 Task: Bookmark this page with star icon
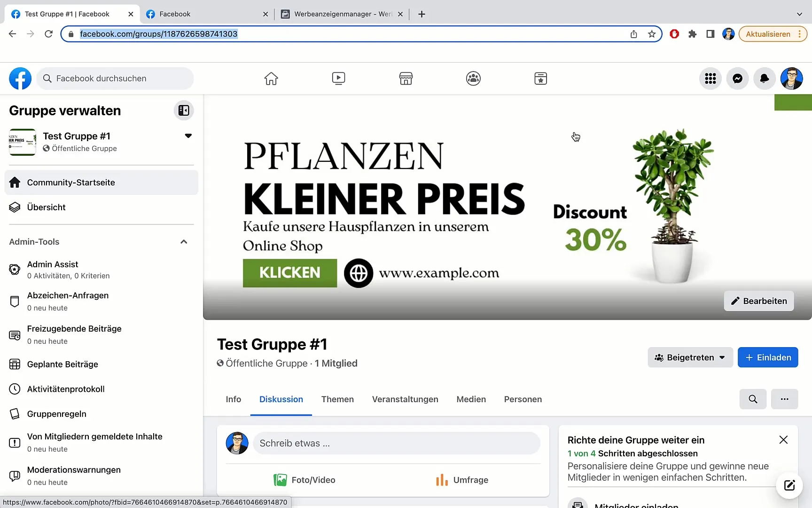pos(652,34)
